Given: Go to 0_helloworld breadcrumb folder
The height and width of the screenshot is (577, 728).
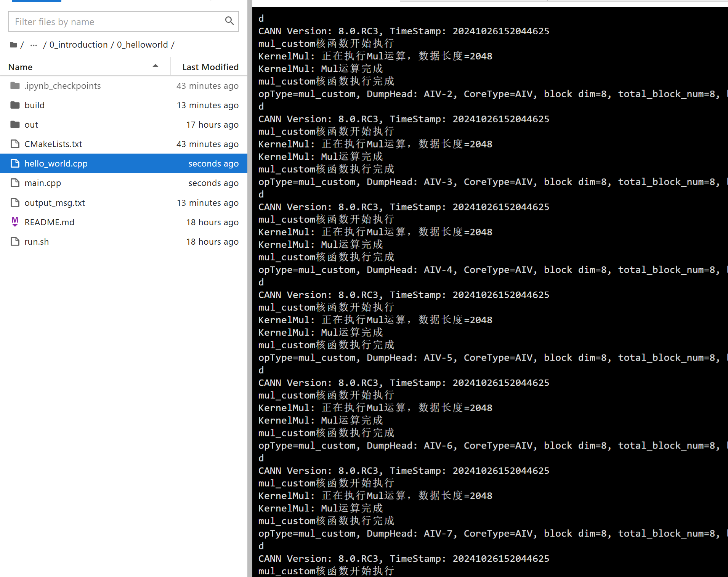Looking at the screenshot, I should (143, 45).
